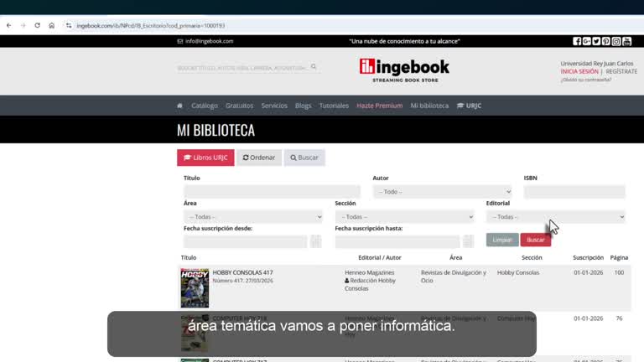Click the Buscar tab button with magnifier
644x362 pixels.
pos(304,158)
